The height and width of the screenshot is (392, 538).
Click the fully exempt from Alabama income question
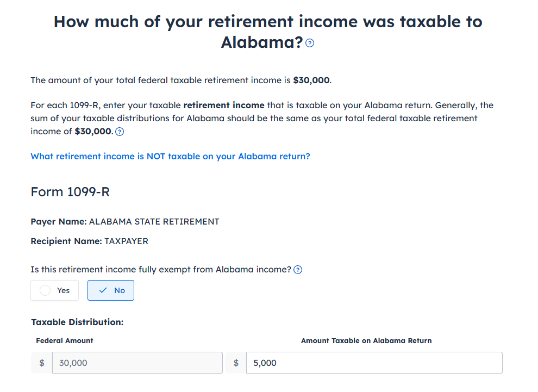[161, 270]
